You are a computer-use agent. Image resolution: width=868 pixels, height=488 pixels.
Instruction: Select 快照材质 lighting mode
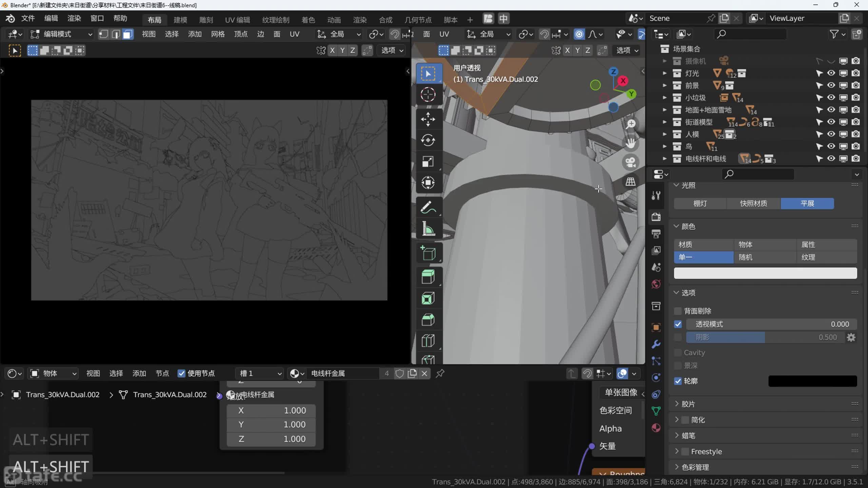click(x=753, y=204)
